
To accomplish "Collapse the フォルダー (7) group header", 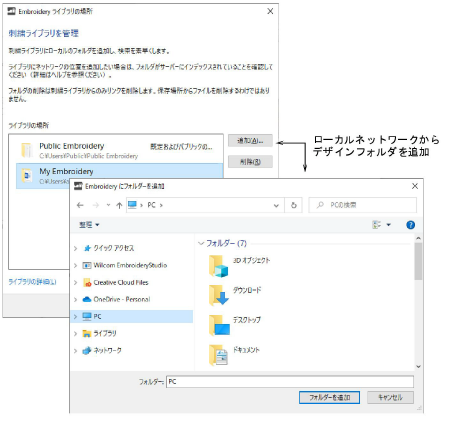I will click(223, 243).
